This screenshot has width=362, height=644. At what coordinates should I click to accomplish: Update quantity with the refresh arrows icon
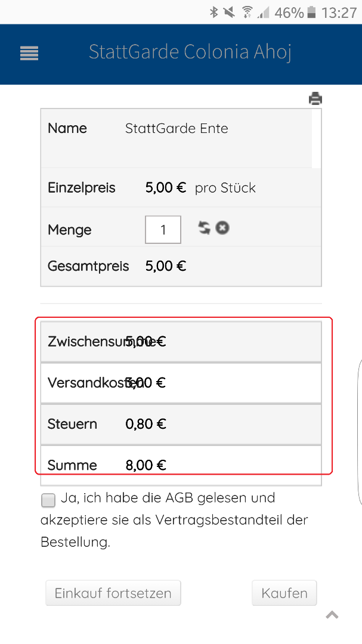[205, 228]
